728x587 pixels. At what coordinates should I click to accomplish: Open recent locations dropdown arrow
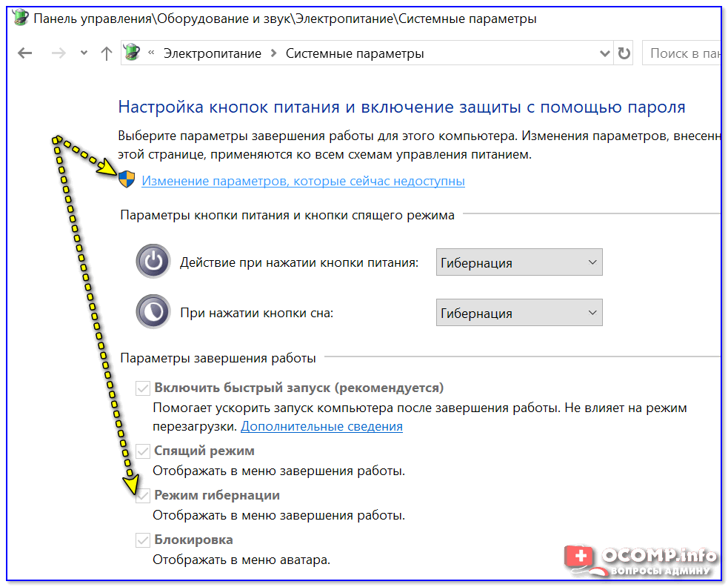tap(84, 53)
